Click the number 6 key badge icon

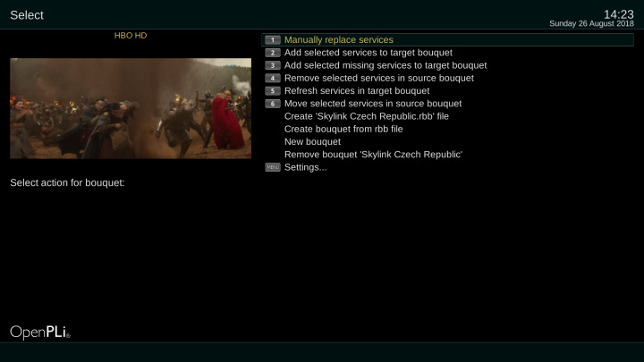tap(272, 104)
